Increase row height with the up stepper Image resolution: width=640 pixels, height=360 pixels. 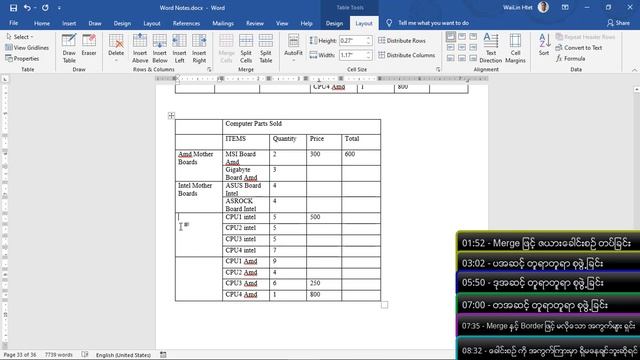coord(369,38)
